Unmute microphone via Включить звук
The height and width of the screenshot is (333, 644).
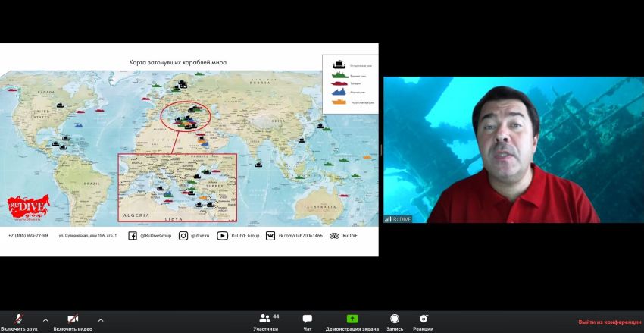tap(19, 322)
